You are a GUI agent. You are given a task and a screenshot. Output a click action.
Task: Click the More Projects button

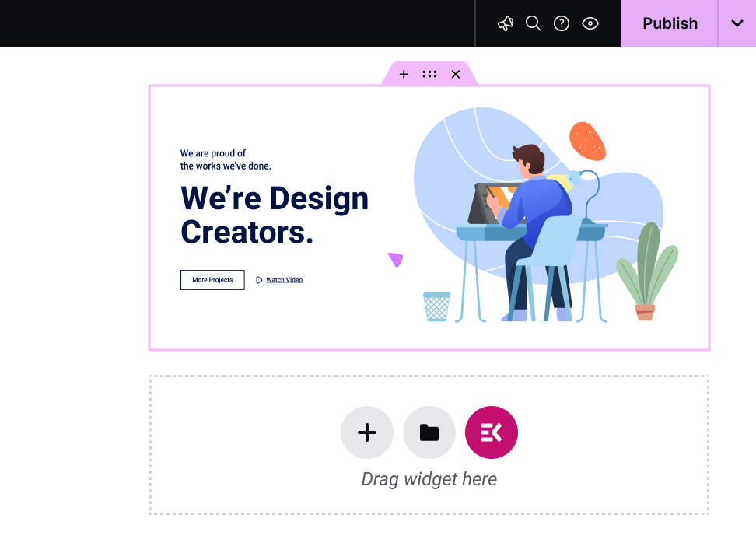click(212, 280)
